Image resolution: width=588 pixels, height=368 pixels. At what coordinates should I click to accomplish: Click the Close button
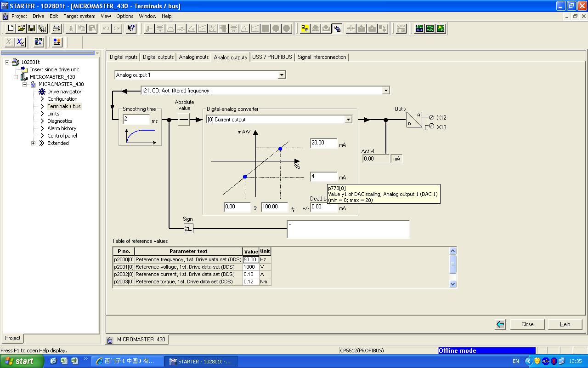point(527,324)
